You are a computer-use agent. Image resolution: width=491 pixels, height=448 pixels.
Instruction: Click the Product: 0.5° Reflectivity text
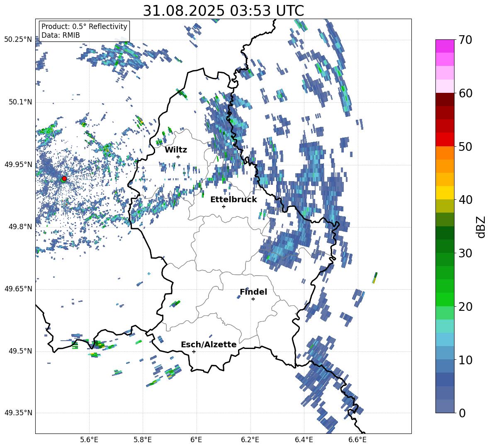click(84, 27)
